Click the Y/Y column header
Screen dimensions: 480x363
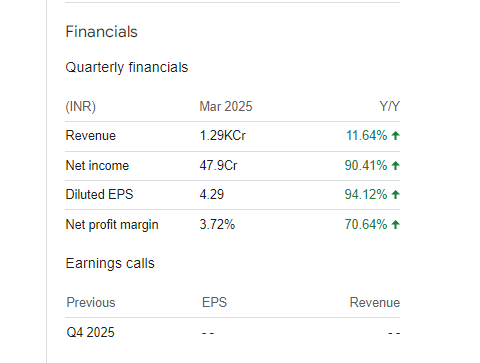389,107
